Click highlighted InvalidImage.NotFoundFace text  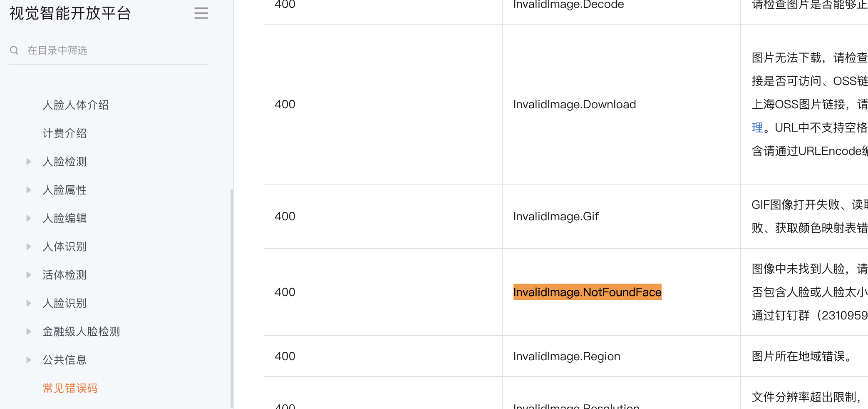(587, 292)
